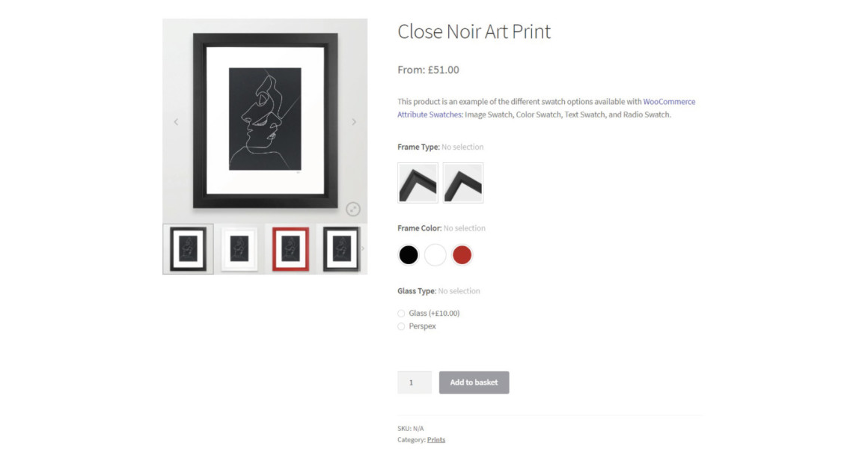
Task: Click the Add to basket button
Action: [x=474, y=382]
